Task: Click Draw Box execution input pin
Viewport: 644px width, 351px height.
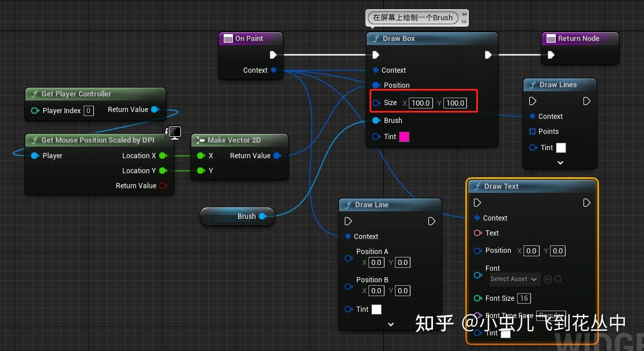Action: (376, 55)
